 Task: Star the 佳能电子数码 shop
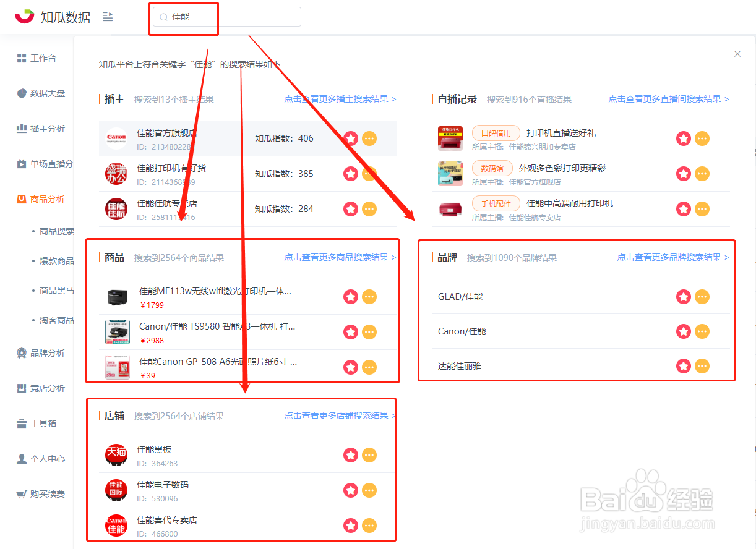(351, 490)
